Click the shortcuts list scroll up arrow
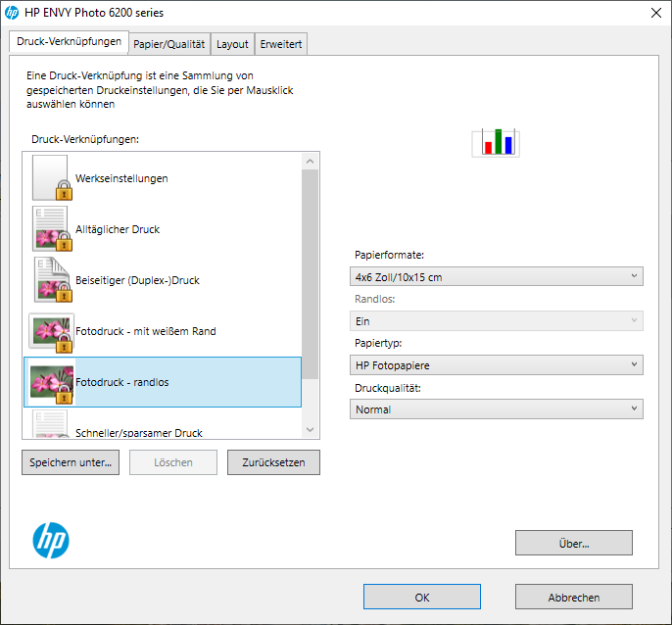This screenshot has width=672, height=625. [310, 162]
